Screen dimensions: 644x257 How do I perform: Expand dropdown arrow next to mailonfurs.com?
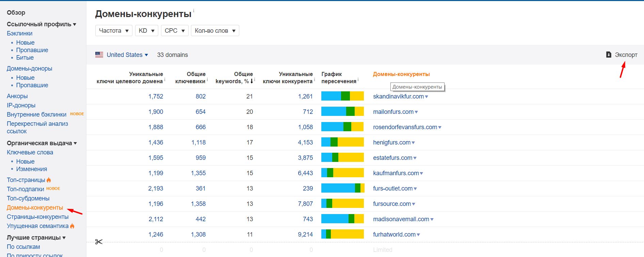pyautogui.click(x=416, y=112)
